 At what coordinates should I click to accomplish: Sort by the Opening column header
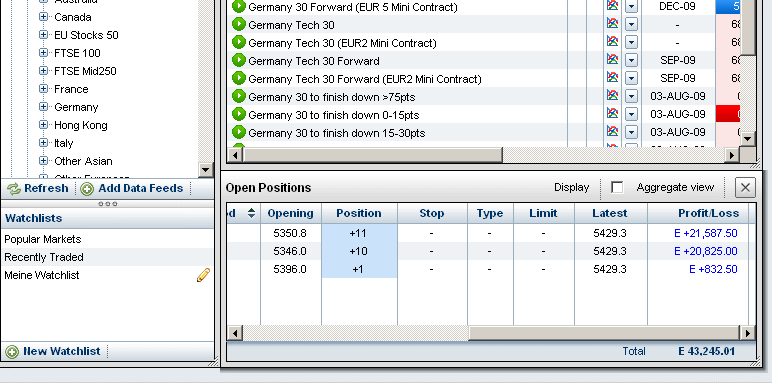pyautogui.click(x=291, y=213)
